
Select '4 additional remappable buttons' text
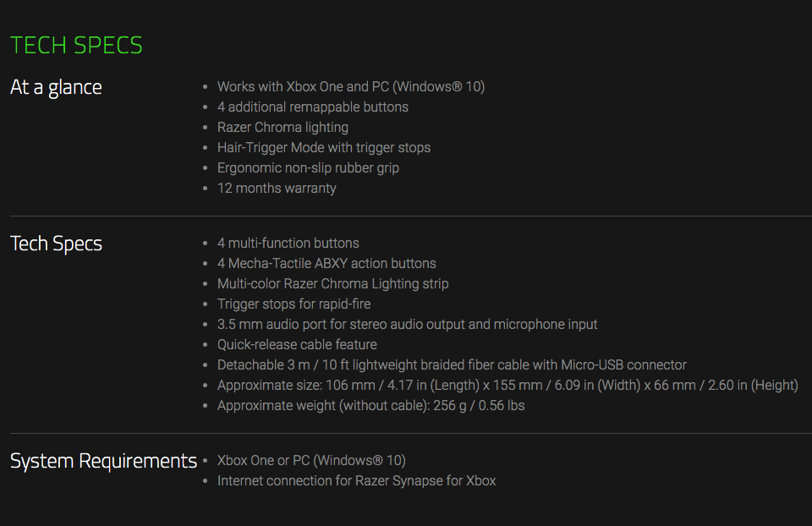click(x=313, y=107)
